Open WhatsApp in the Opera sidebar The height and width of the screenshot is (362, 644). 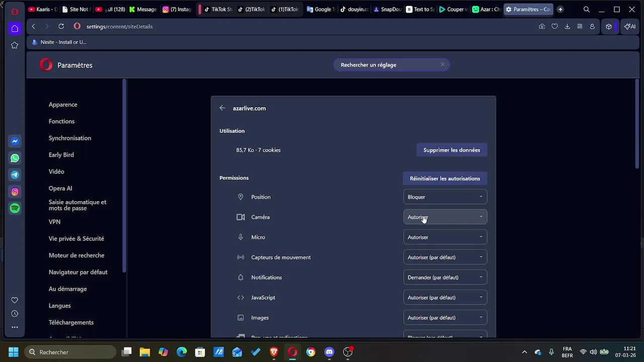15,158
